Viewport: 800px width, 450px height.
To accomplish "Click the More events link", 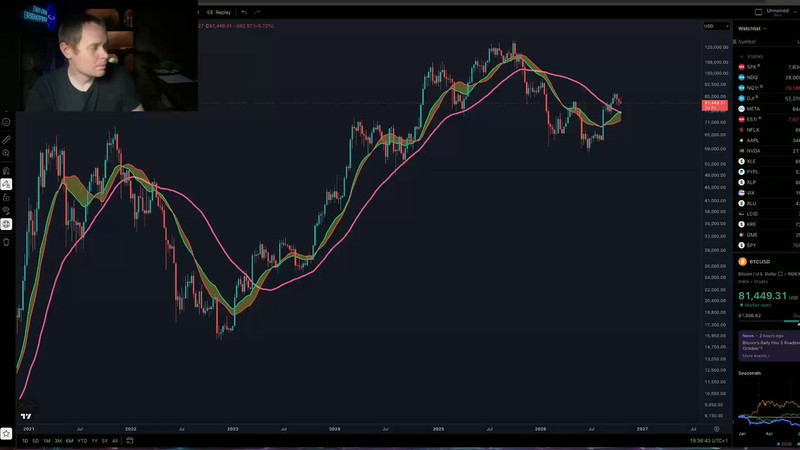I will point(756,356).
